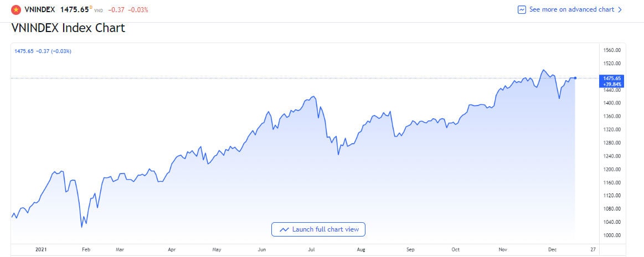Click the blue 1475.65 price axis label
The image size is (644, 257).
coord(612,78)
